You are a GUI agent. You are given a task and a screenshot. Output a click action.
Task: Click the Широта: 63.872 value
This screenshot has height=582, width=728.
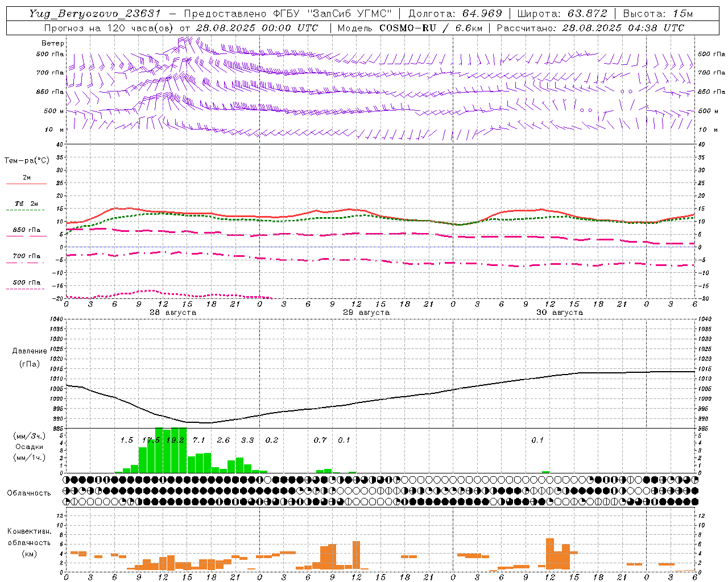pyautogui.click(x=562, y=14)
